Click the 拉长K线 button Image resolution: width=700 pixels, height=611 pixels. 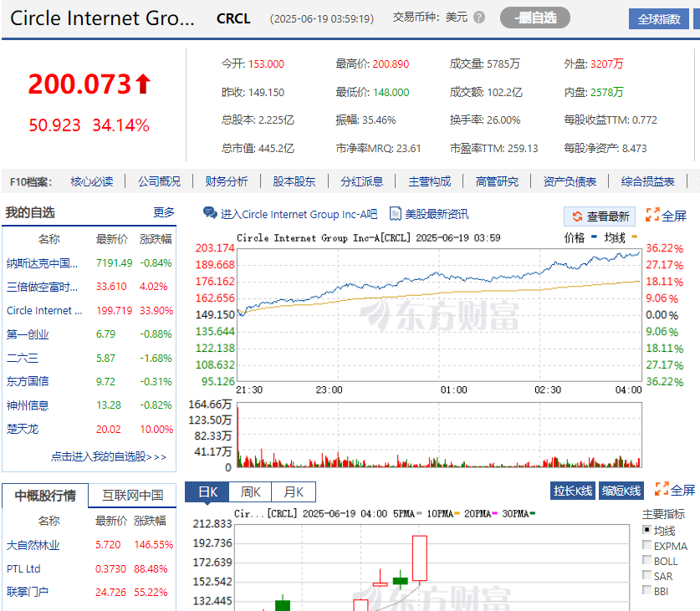click(x=573, y=491)
